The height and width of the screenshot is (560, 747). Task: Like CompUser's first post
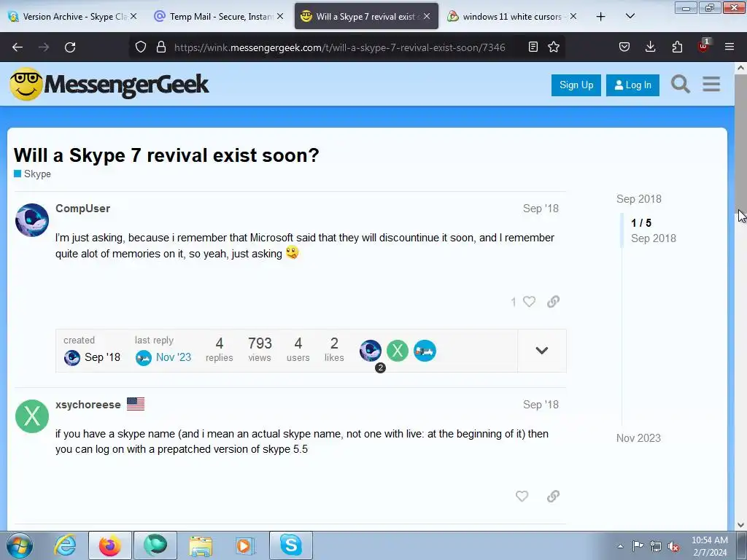530,301
